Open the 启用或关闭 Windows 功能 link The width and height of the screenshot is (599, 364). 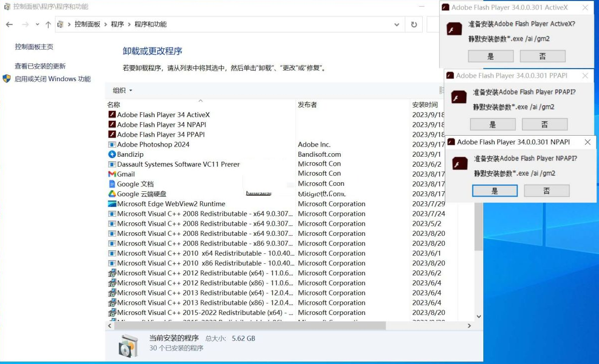pos(53,79)
